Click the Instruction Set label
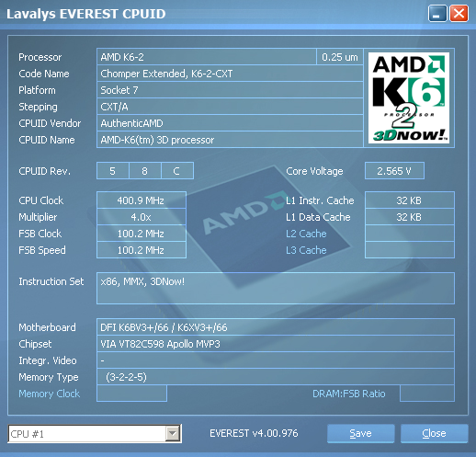476x457 pixels. [x=51, y=281]
